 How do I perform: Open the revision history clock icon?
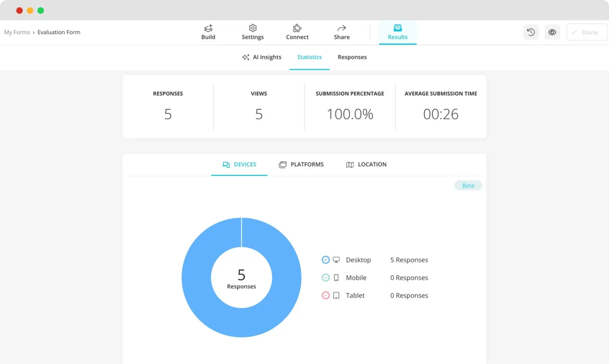pyautogui.click(x=531, y=32)
